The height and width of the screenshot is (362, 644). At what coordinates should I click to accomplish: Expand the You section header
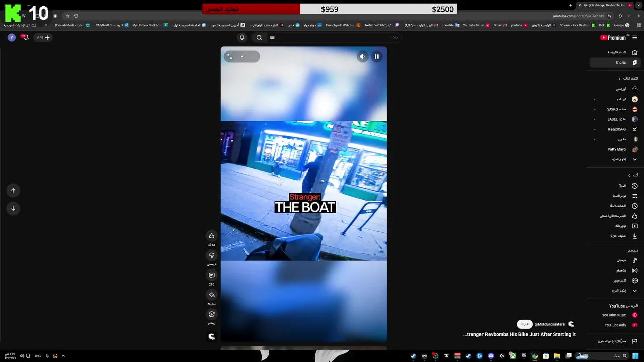click(x=632, y=175)
